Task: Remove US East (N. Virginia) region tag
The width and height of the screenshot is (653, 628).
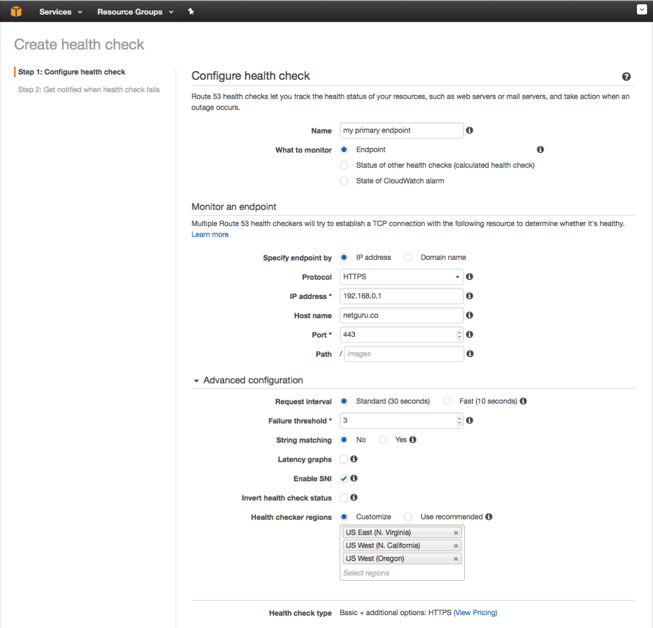Action: point(456,533)
